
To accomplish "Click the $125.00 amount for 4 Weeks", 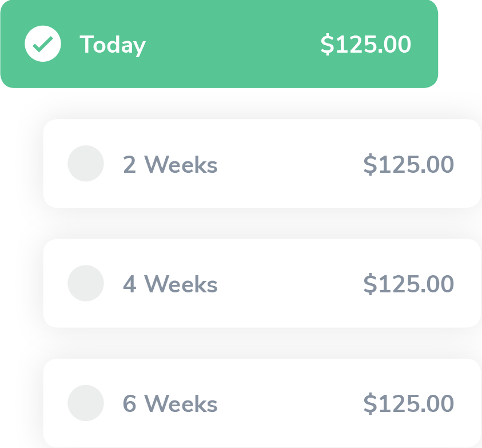I will pyautogui.click(x=409, y=284).
